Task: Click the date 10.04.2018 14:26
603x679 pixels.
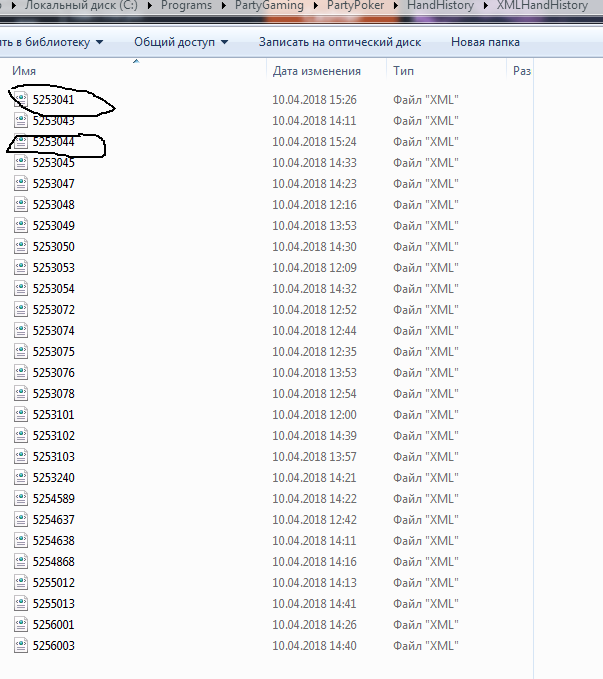Action: [x=314, y=624]
